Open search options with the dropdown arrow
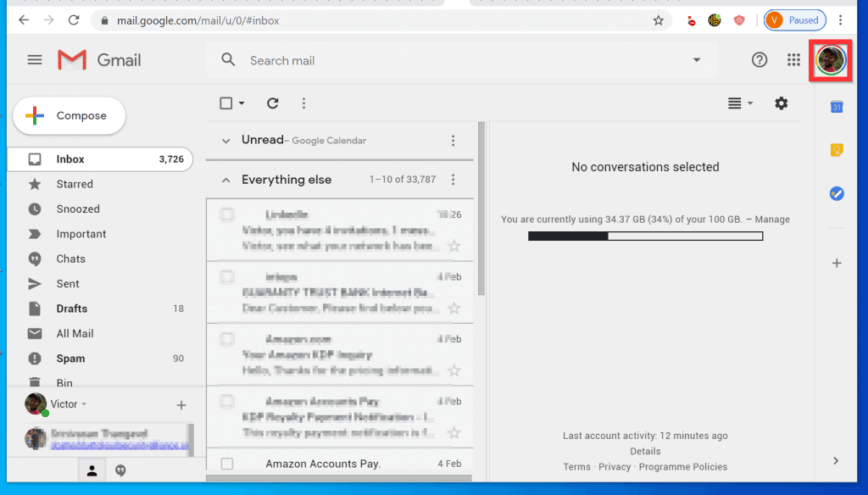 (697, 60)
